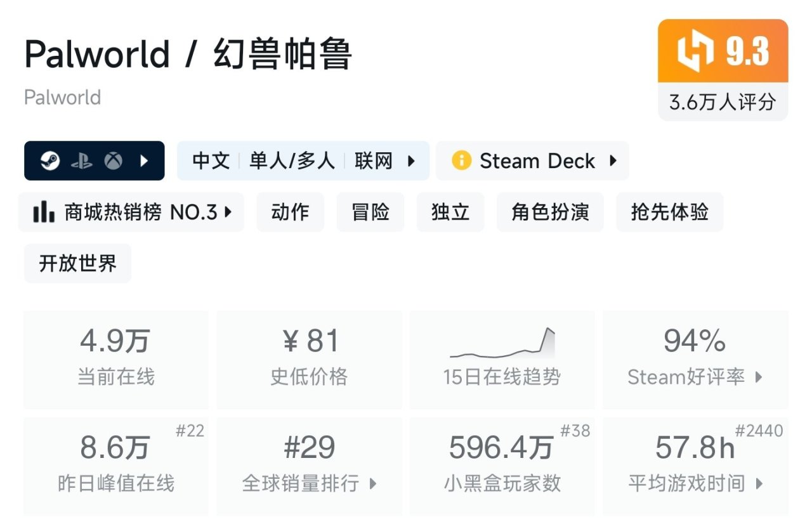Select the 独立 genre tag
Viewport: 812px width, 529px height.
[x=450, y=212]
